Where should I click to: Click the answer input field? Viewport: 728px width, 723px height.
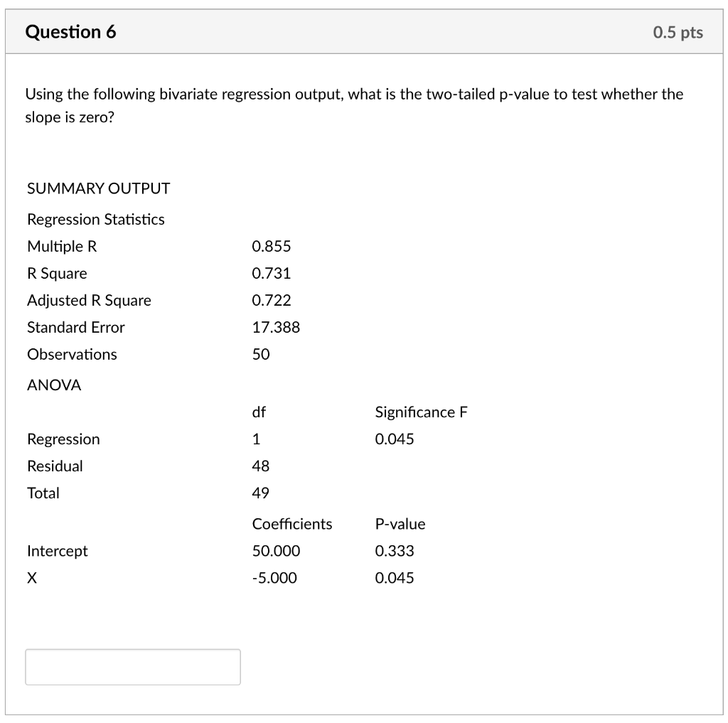[x=132, y=667]
